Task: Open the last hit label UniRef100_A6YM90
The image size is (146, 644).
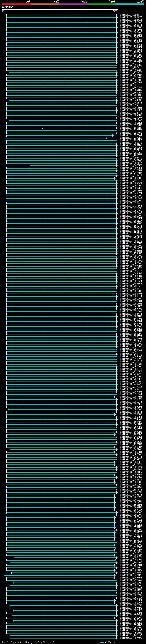Action: coord(131,638)
